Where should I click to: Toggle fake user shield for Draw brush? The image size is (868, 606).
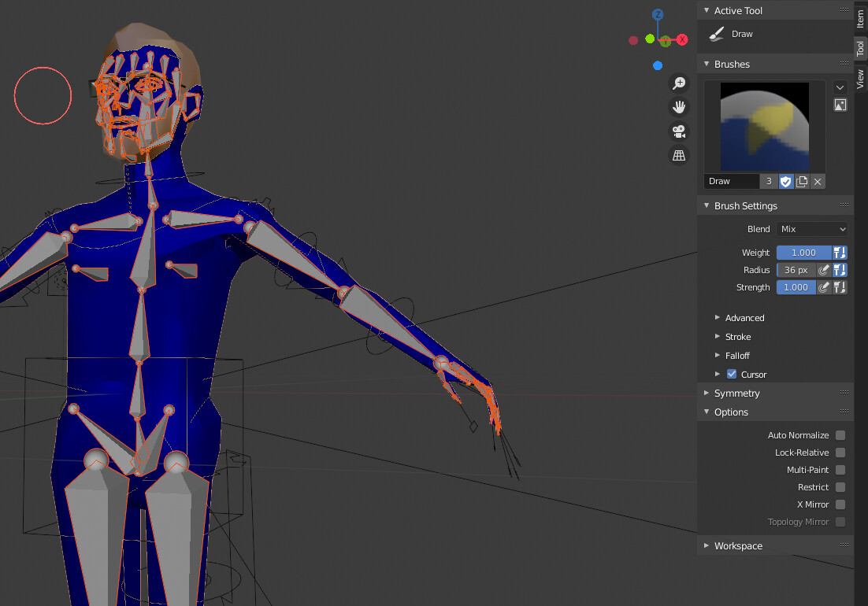(785, 181)
